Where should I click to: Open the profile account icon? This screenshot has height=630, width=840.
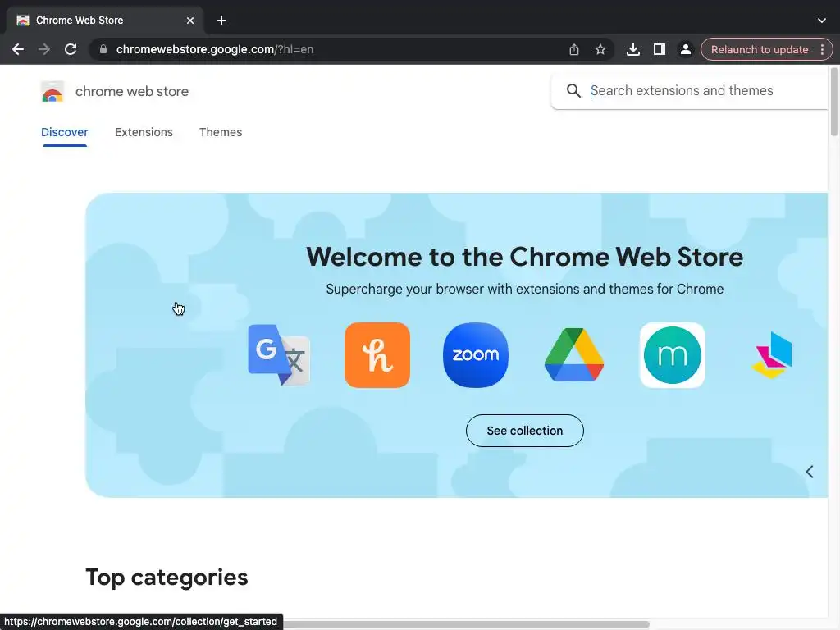click(685, 49)
